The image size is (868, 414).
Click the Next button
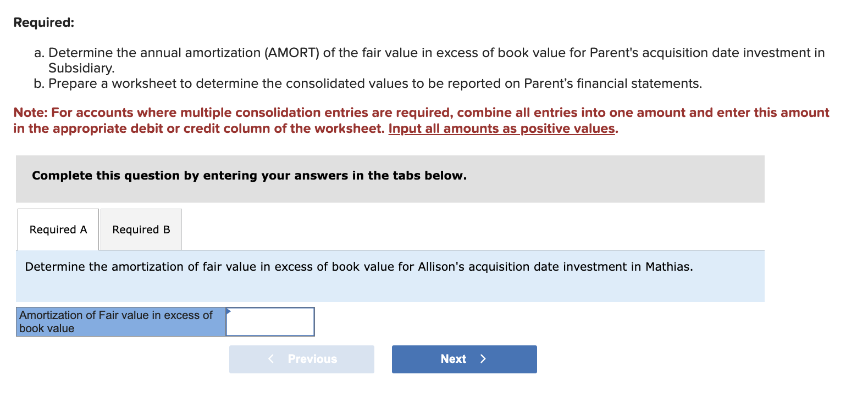[x=463, y=359]
